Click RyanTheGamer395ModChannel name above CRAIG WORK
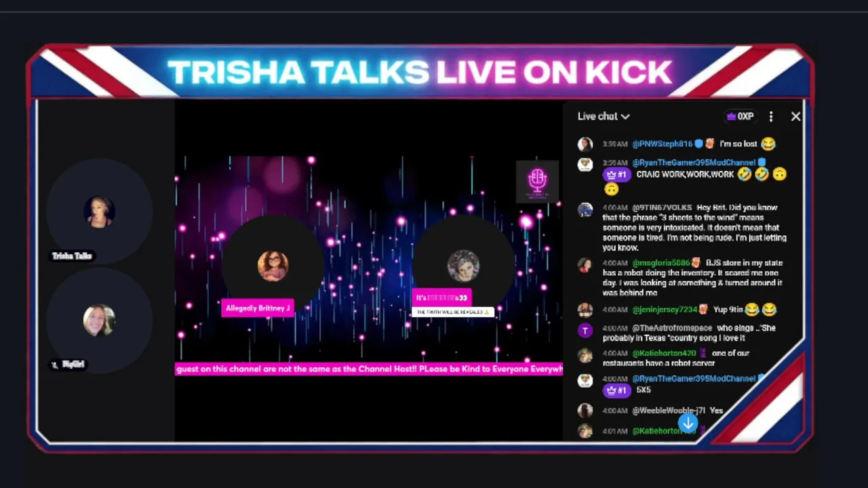Image resolution: width=868 pixels, height=488 pixels. (x=694, y=163)
